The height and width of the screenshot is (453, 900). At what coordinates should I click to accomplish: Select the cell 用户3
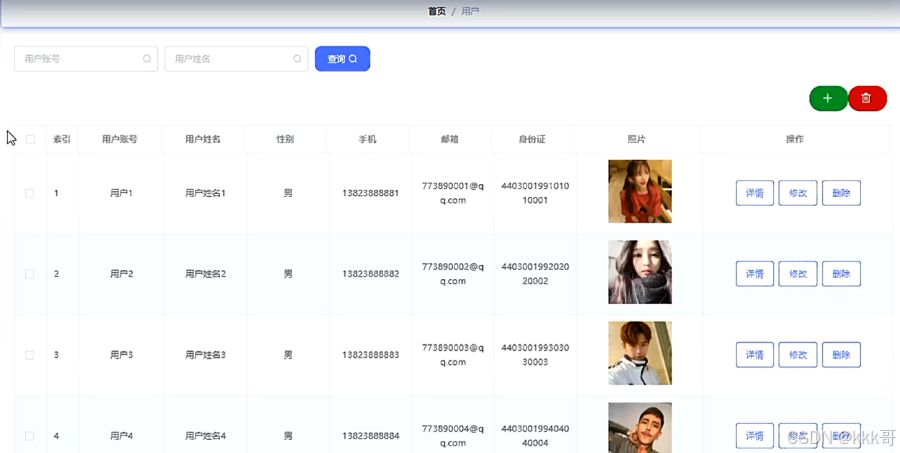pos(122,355)
